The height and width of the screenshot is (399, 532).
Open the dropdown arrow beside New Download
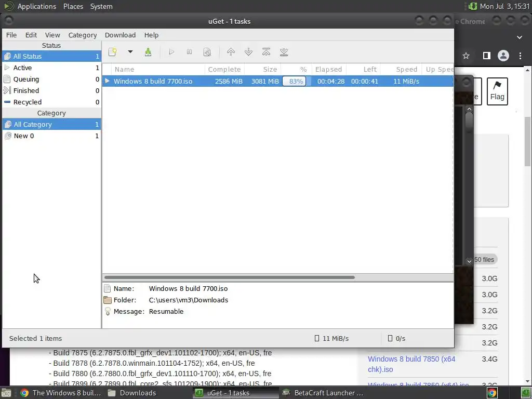tap(130, 52)
